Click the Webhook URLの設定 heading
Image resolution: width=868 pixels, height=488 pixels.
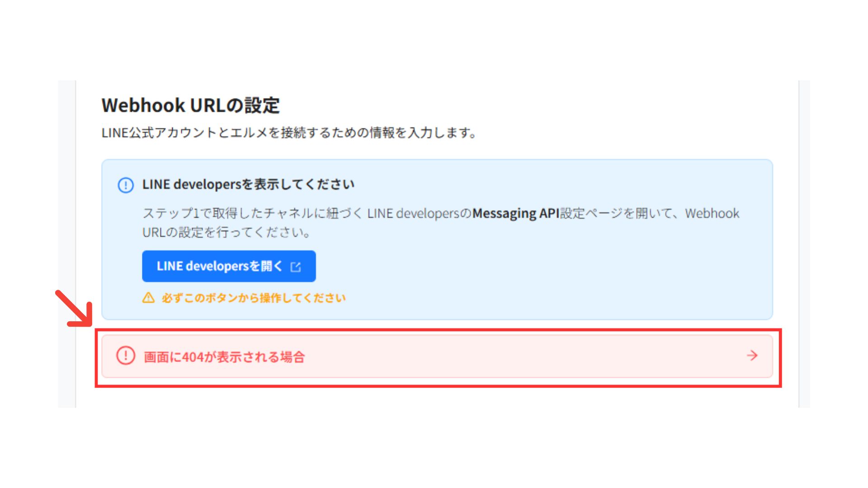coord(191,105)
